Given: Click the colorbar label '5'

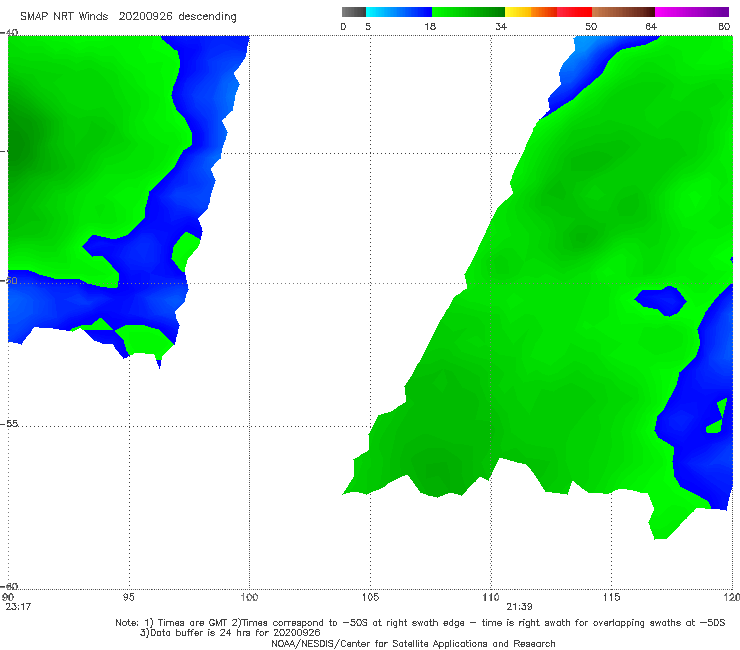Looking at the screenshot, I should 368,27.
